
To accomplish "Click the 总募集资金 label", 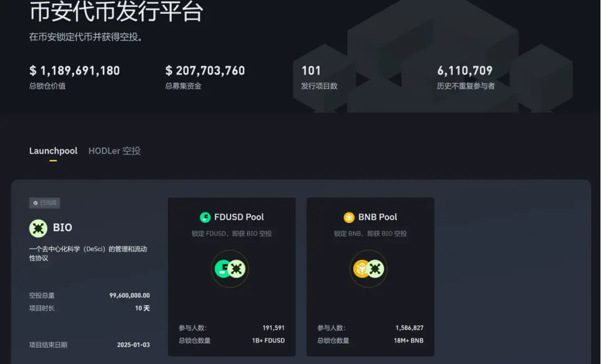I will [x=183, y=86].
